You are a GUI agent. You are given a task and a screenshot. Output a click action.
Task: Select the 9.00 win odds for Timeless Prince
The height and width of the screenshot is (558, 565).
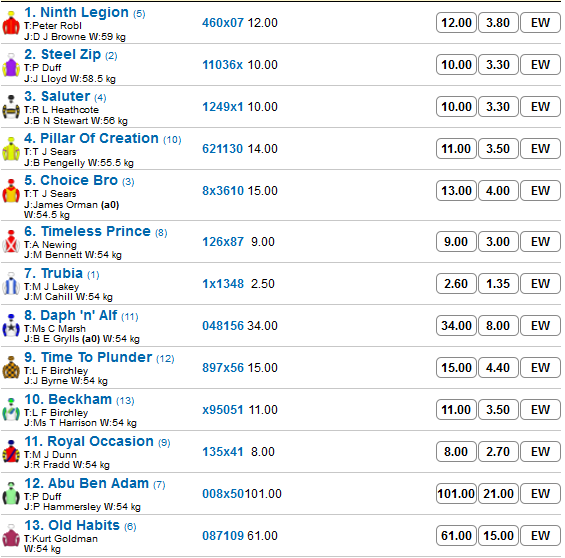(x=456, y=242)
